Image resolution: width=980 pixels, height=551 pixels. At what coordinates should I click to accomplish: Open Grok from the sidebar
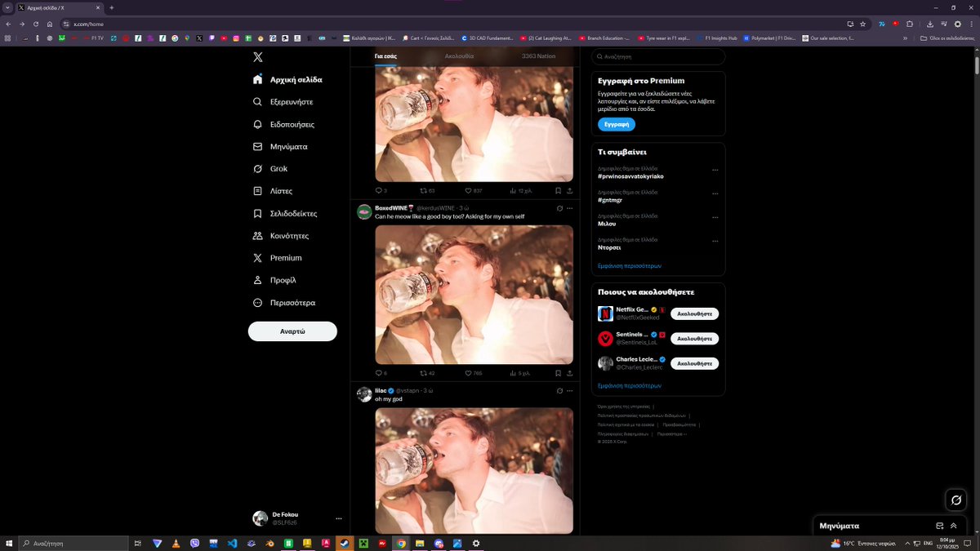click(x=270, y=169)
